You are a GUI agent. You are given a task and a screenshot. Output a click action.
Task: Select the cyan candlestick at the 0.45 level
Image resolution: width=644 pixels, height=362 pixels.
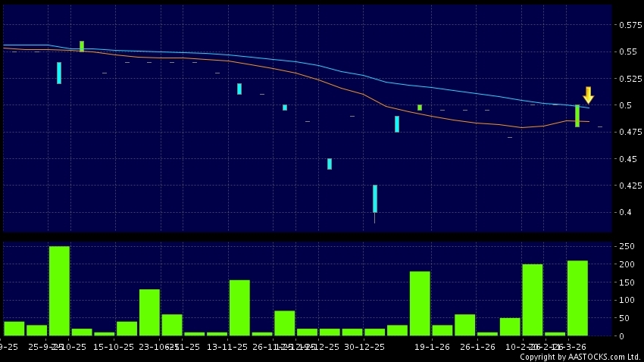tap(330, 164)
